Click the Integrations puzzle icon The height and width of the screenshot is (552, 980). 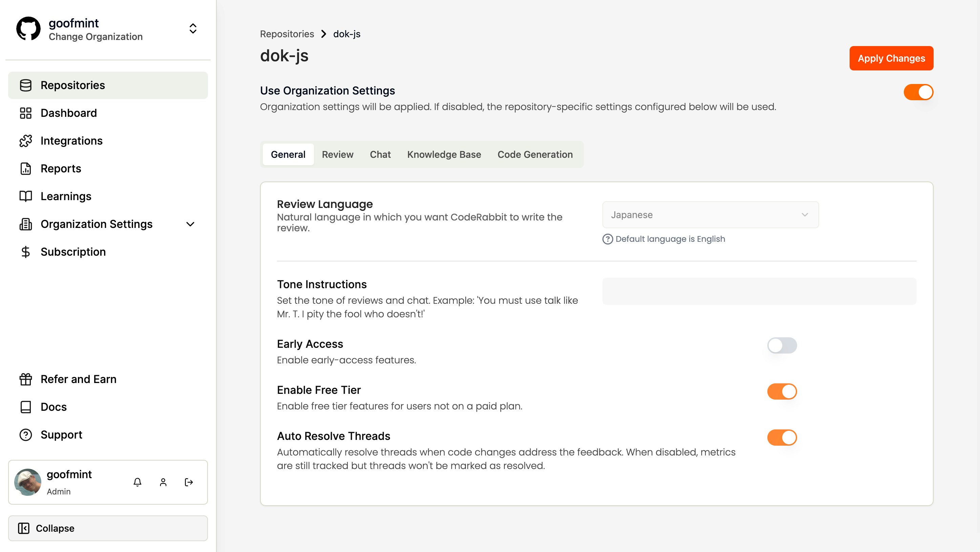(x=25, y=141)
